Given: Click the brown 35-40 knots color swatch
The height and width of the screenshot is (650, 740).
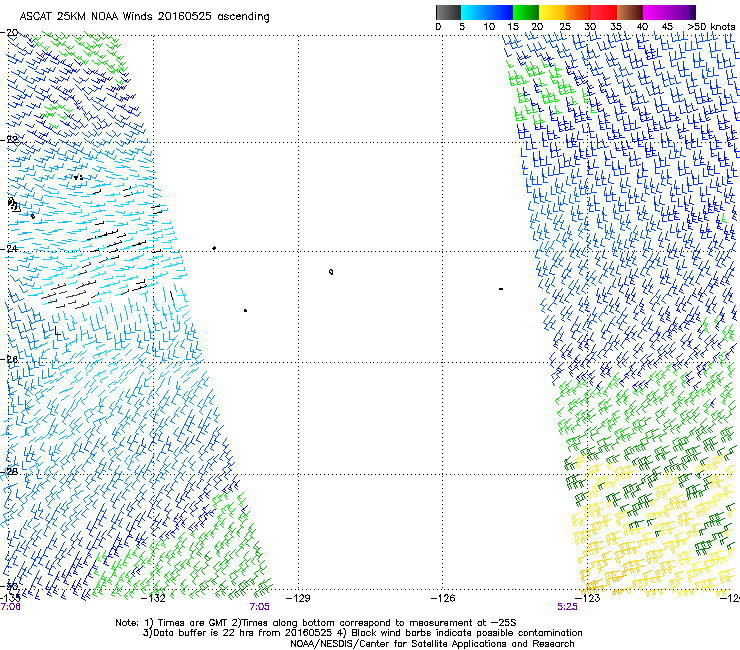Looking at the screenshot, I should click(x=630, y=12).
